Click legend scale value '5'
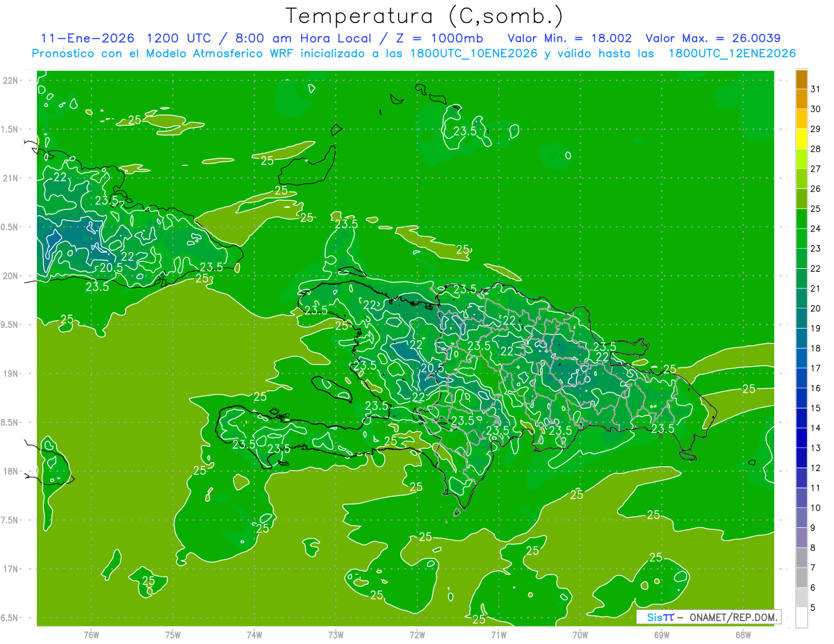 tap(813, 608)
